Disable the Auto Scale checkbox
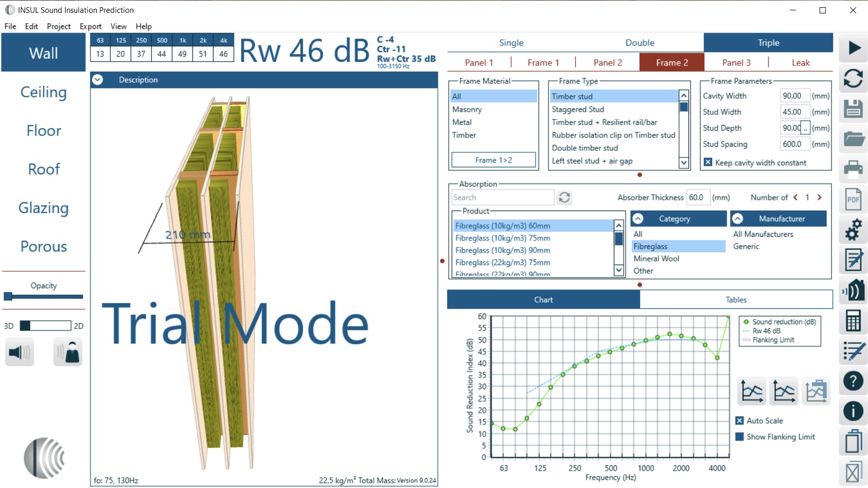Viewport: 868px width, 488px height. click(739, 421)
